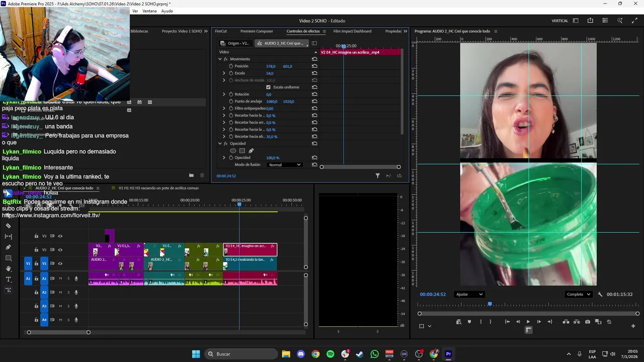Toggle the Escala uniforme checkbox
Viewport: 644px width, 362px height.
pos(268,87)
